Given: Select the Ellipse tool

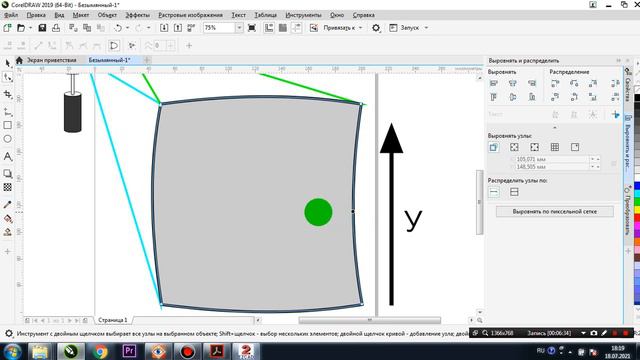Looking at the screenshot, I should click(8, 139).
